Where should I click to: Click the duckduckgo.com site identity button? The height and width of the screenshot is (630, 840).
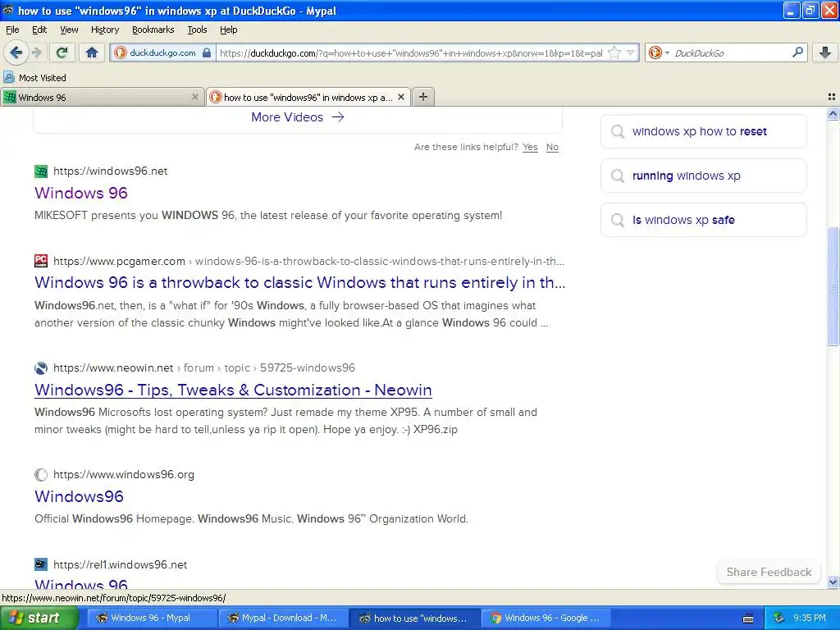[x=162, y=52]
